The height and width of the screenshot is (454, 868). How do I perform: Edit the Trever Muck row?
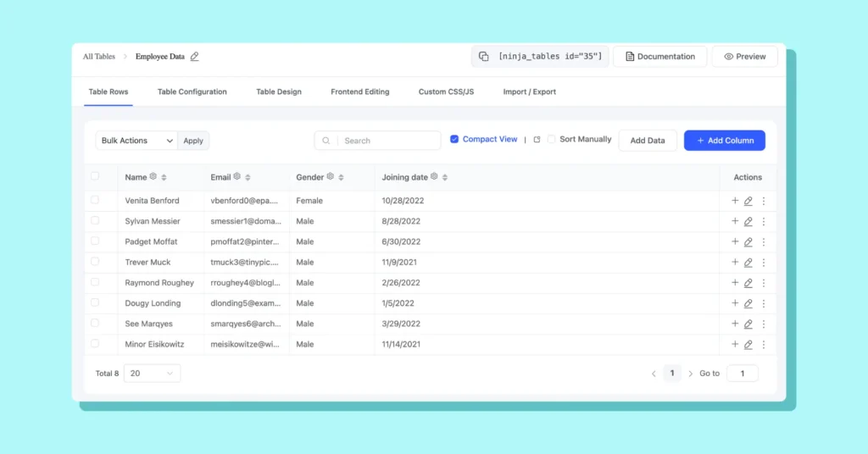[748, 263]
